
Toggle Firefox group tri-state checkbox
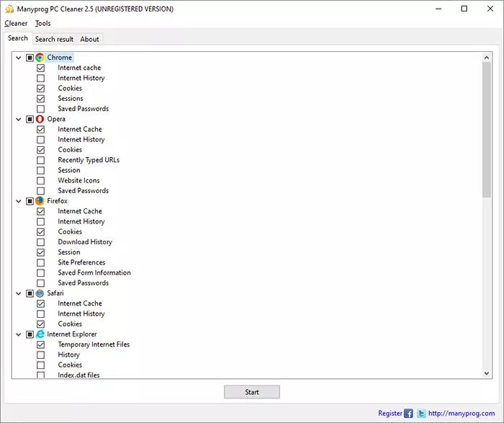(x=30, y=201)
